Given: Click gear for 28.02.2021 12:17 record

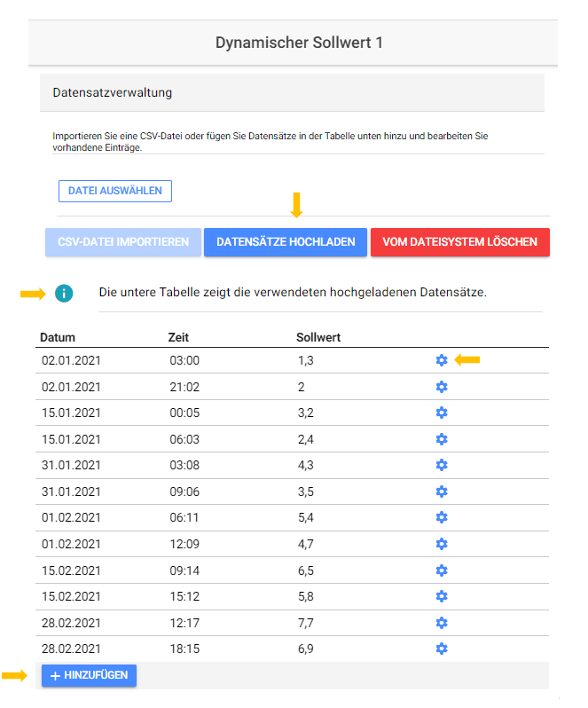Looking at the screenshot, I should coord(442,623).
